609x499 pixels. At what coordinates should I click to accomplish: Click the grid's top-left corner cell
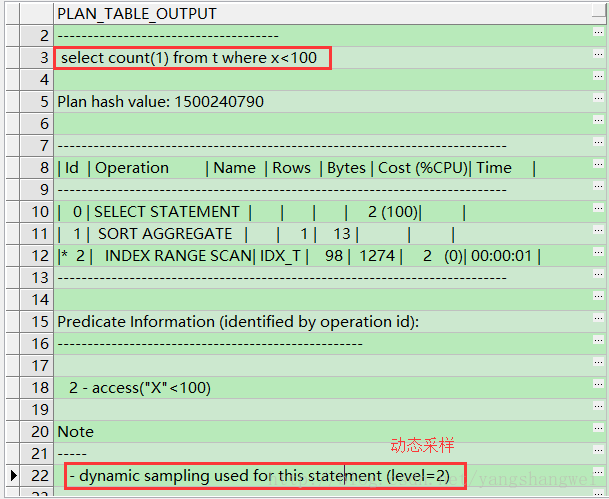click(26, 14)
